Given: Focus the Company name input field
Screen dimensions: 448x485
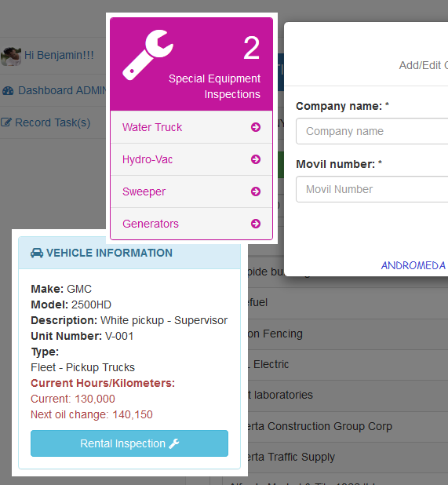Looking at the screenshot, I should click(372, 131).
